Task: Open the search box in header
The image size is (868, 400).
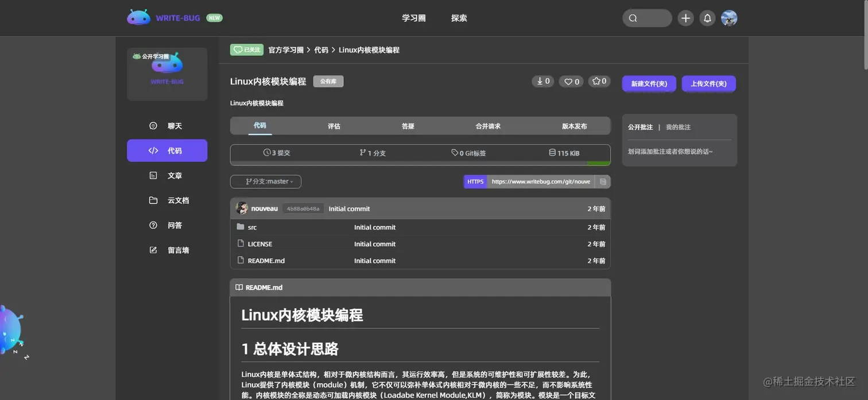Action: pos(647,18)
